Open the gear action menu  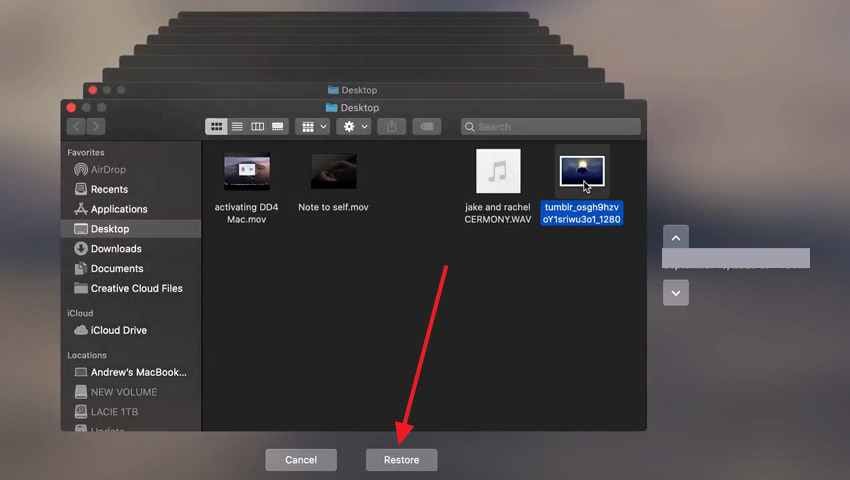coord(353,126)
